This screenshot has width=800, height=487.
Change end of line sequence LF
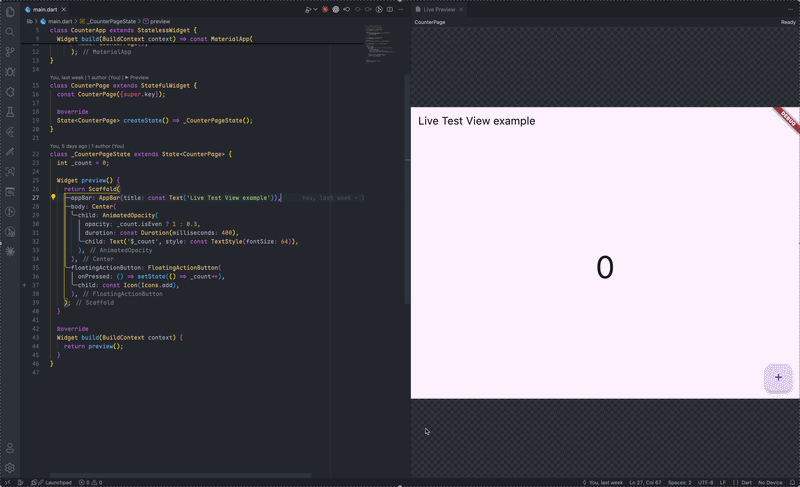click(722, 482)
